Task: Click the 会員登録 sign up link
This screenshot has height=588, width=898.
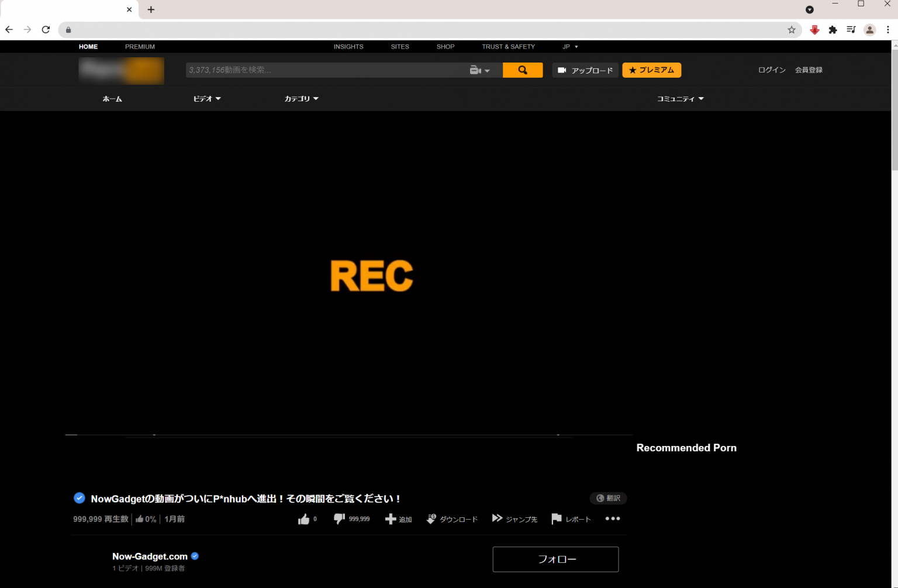Action: click(809, 70)
